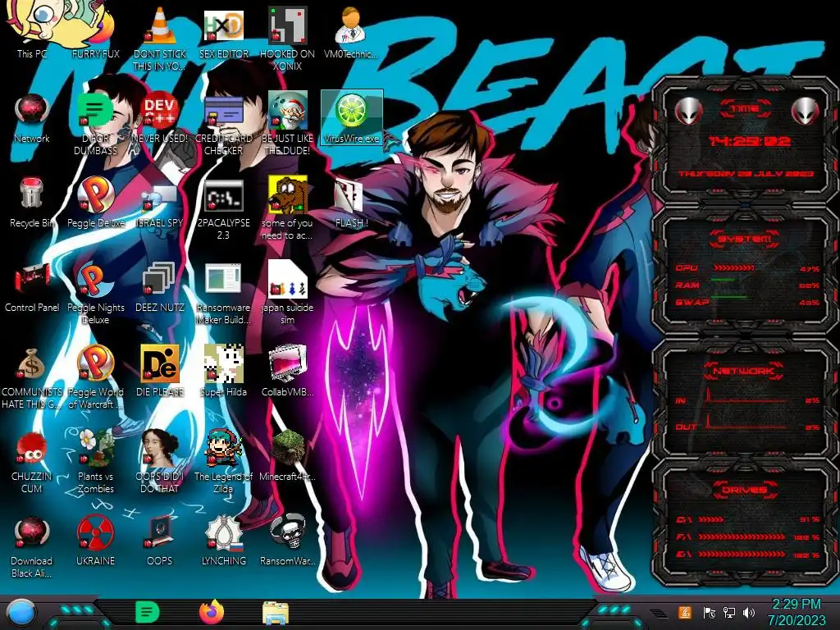
Task: Open the RansomWar... skull icon
Action: (x=287, y=540)
